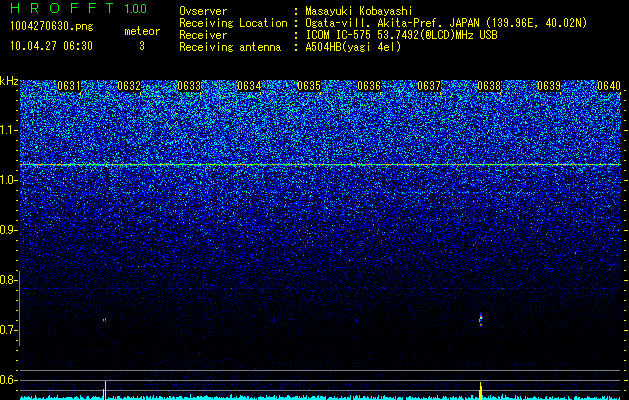Click the 0635 time marker
629x400 pixels.
(309, 86)
